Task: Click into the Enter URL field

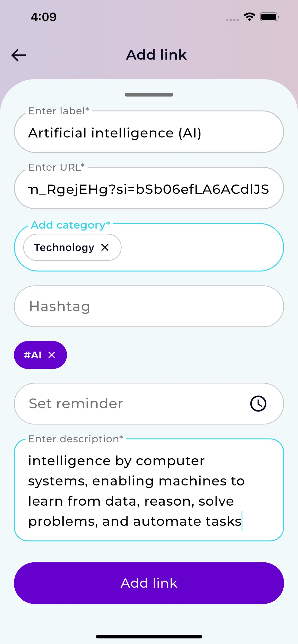Action: [149, 189]
